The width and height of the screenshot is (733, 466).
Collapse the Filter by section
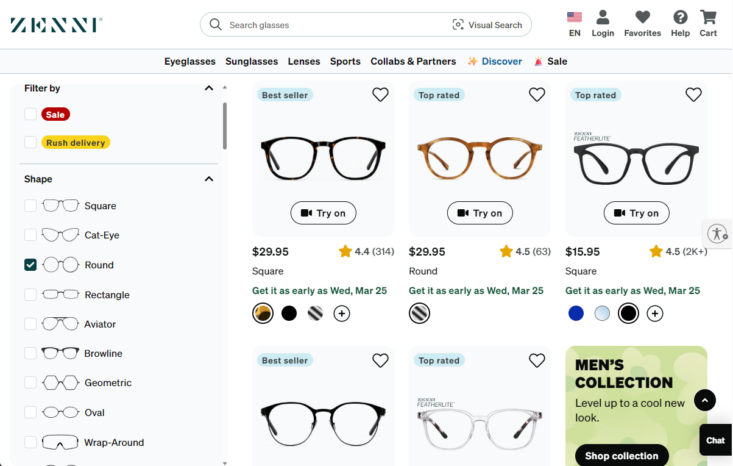coord(209,88)
